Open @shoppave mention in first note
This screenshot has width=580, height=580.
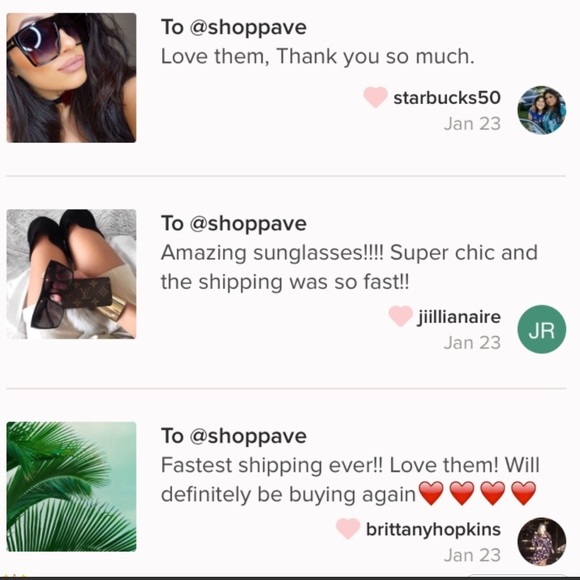pos(248,28)
